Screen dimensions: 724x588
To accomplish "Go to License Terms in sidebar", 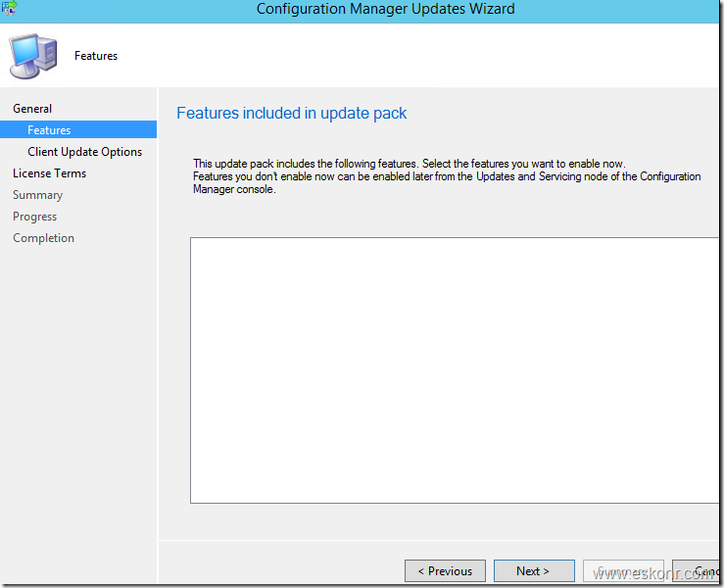I will click(x=49, y=173).
